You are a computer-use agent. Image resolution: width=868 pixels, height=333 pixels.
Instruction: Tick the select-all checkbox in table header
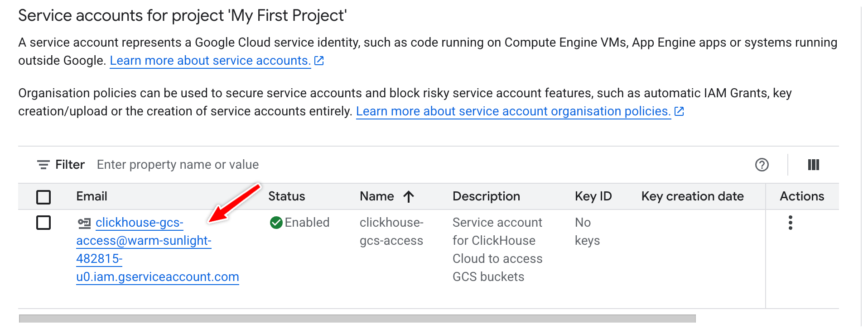pos(43,197)
